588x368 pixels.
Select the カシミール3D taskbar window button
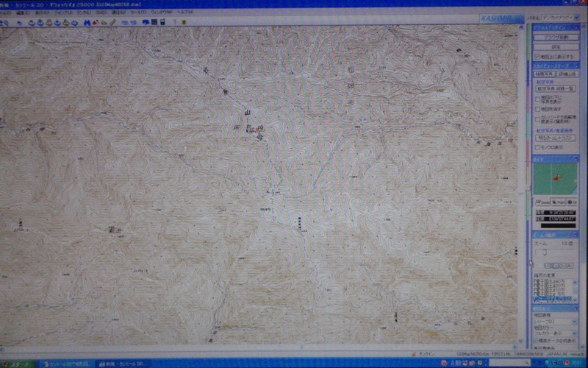(x=125, y=364)
